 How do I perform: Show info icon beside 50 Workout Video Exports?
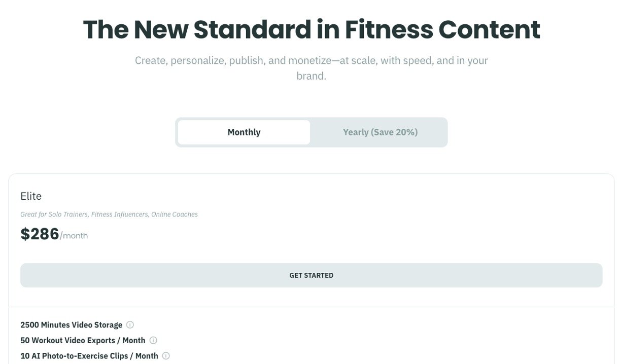[x=153, y=341]
